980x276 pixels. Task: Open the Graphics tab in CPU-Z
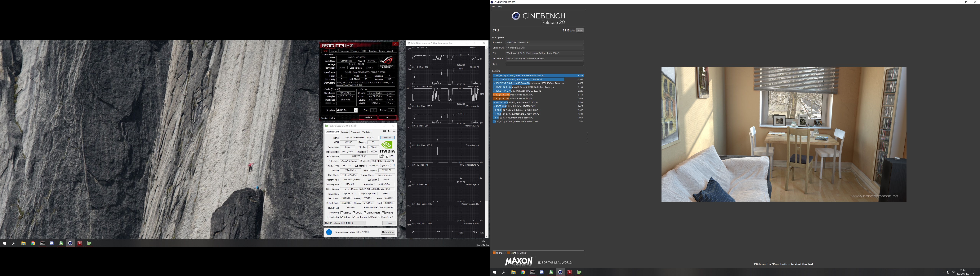373,51
